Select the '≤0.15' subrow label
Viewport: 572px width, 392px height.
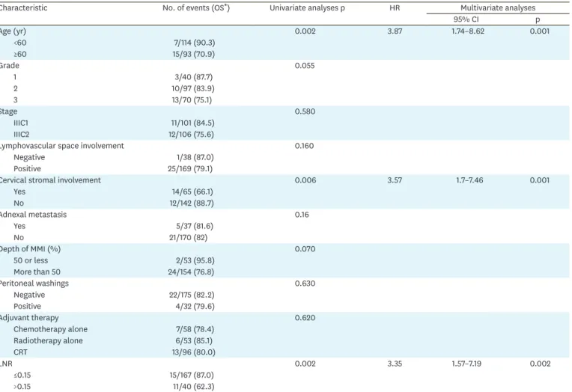[22, 376]
